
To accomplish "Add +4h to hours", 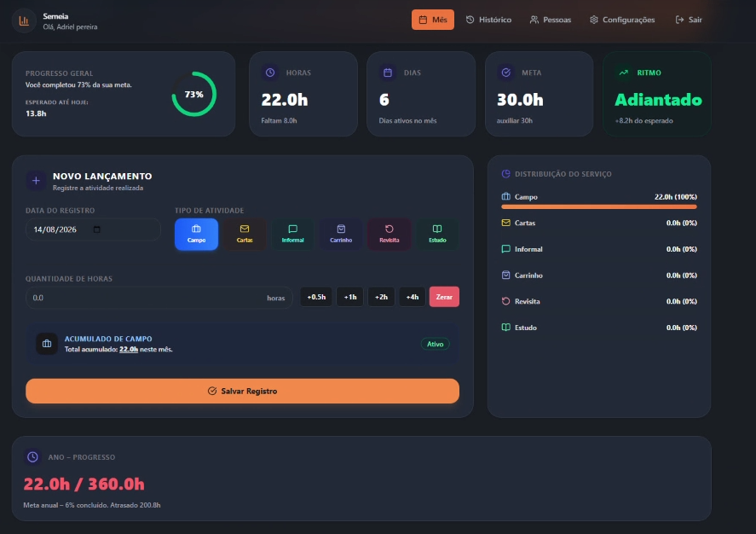I will 413,297.
